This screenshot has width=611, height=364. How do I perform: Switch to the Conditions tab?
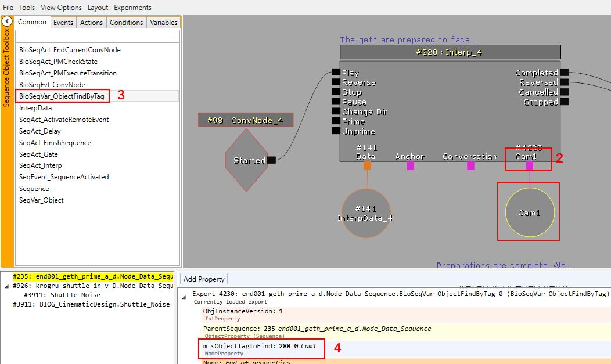coord(126,23)
